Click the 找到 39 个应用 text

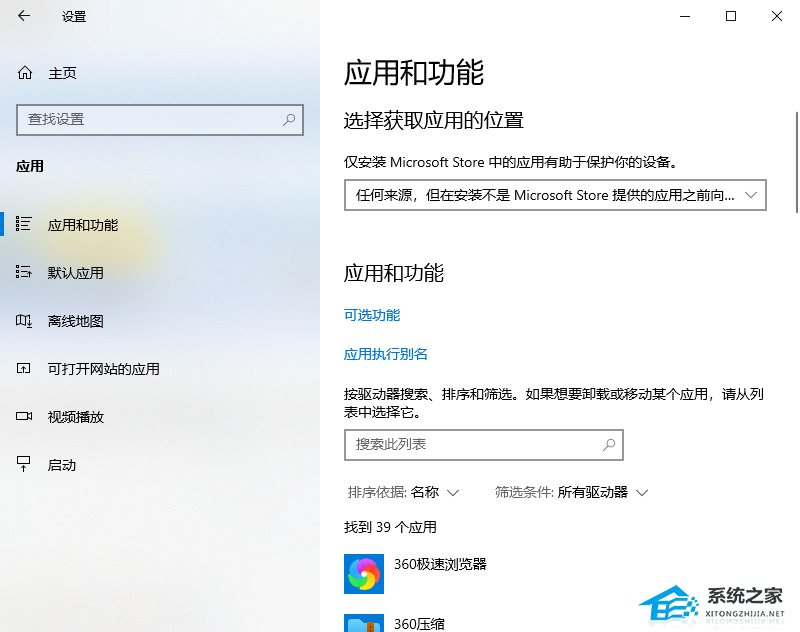[x=390, y=527]
